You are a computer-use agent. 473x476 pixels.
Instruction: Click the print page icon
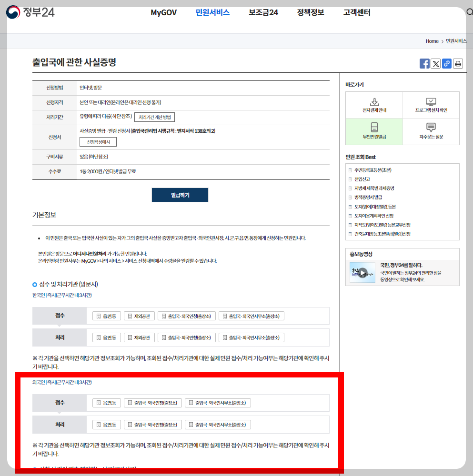(x=458, y=64)
